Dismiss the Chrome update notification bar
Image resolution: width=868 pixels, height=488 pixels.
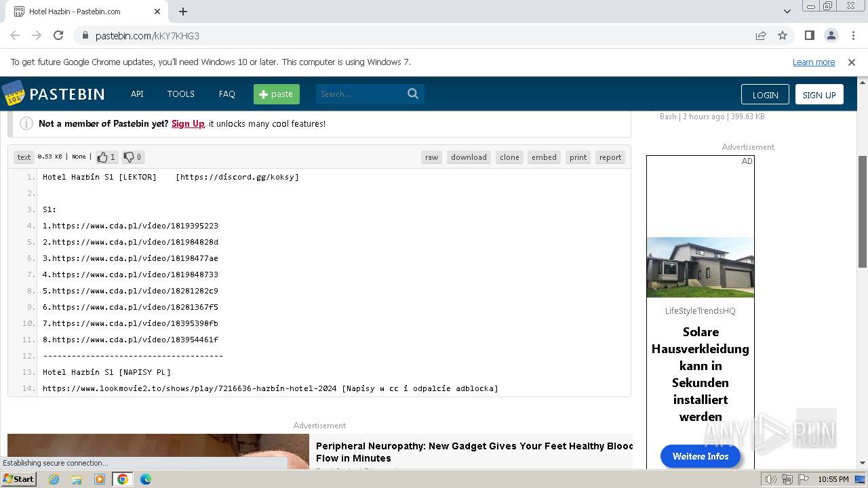click(x=852, y=62)
